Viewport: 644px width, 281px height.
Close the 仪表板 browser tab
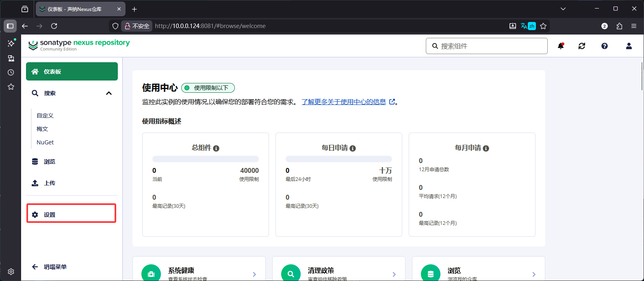119,9
